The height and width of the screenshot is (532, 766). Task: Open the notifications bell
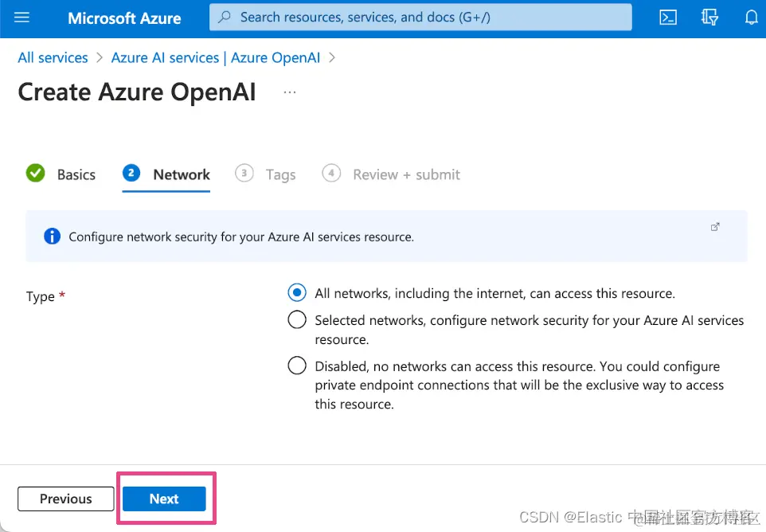752,18
